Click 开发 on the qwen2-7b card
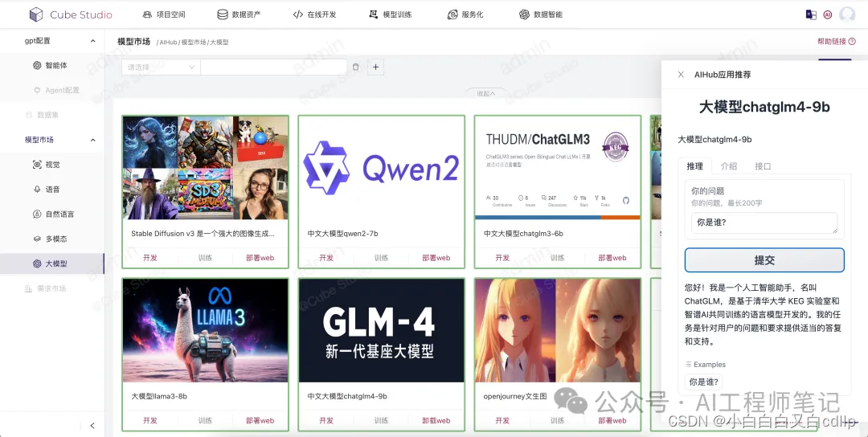 pyautogui.click(x=326, y=258)
